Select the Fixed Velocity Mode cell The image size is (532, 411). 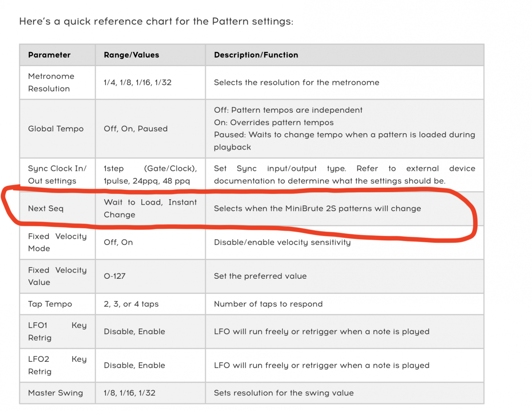[57, 242]
